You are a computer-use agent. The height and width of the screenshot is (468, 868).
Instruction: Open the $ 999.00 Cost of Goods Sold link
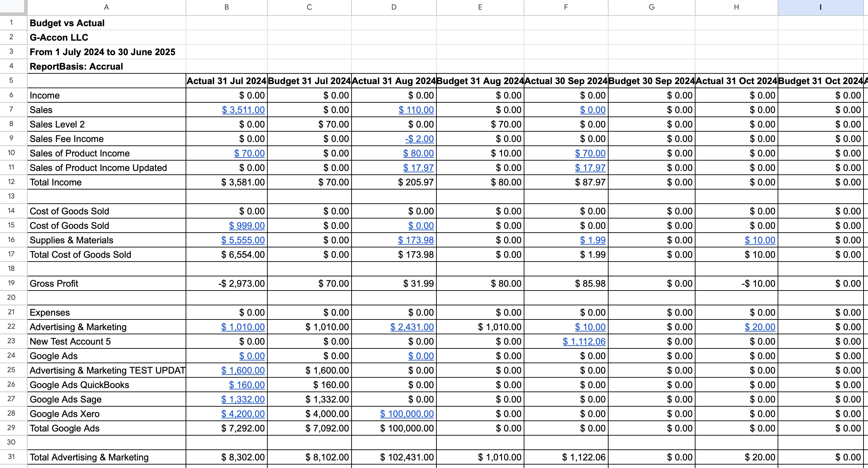247,226
